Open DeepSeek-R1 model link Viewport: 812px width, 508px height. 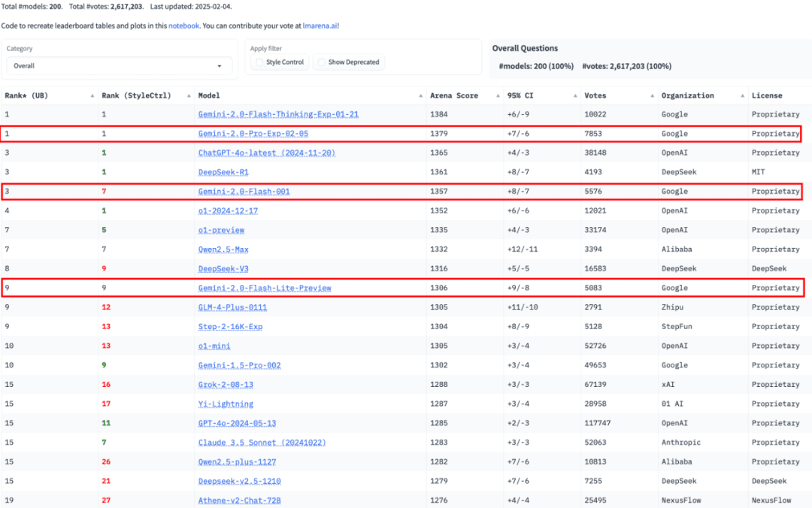(x=223, y=172)
